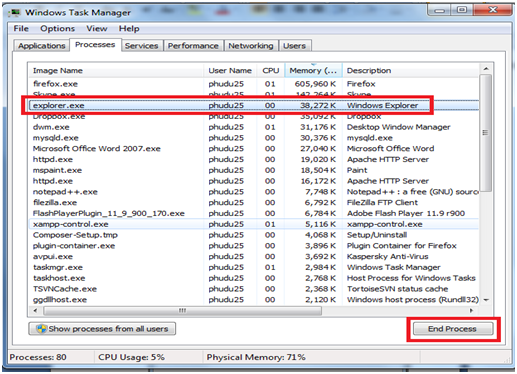Open the Help menu
The height and width of the screenshot is (374, 517).
click(129, 29)
